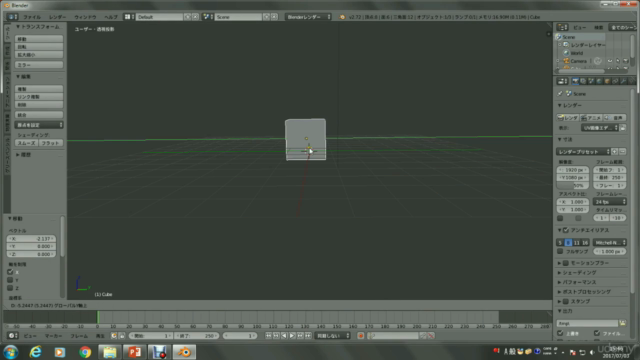Open Internet Explorer from the taskbar
The height and width of the screenshot is (360, 640).
pyautogui.click(x=36, y=352)
